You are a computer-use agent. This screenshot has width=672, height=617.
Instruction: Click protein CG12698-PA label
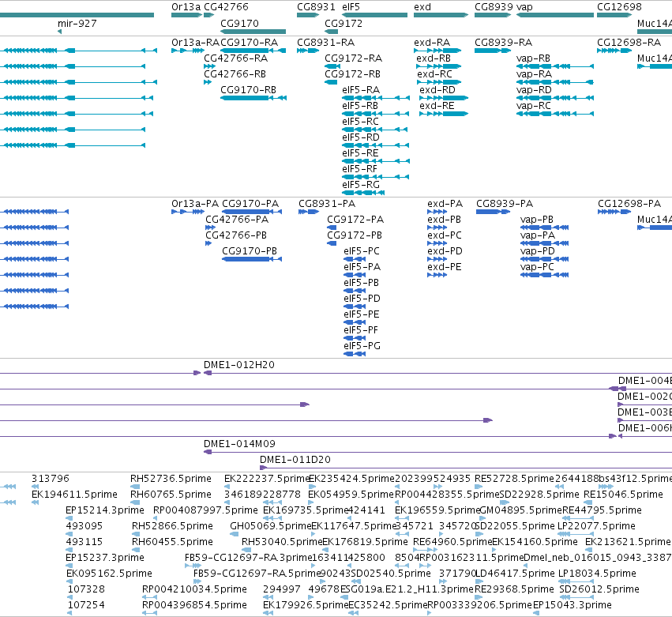point(629,204)
